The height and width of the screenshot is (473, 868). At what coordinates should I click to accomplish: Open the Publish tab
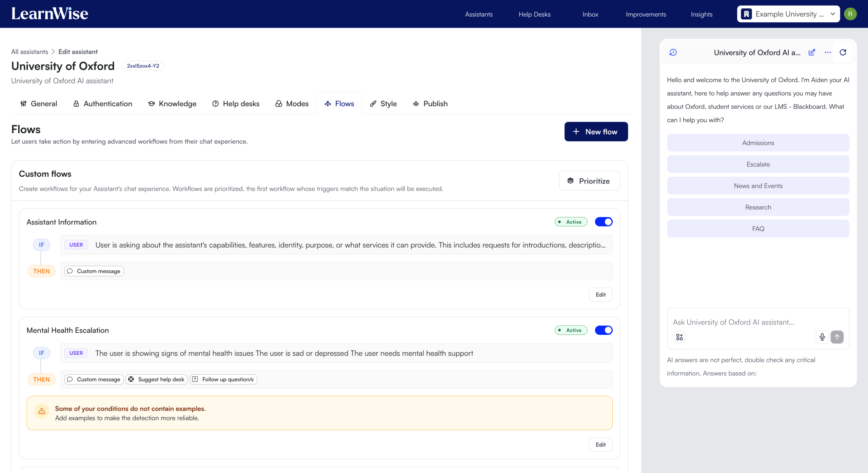point(430,104)
